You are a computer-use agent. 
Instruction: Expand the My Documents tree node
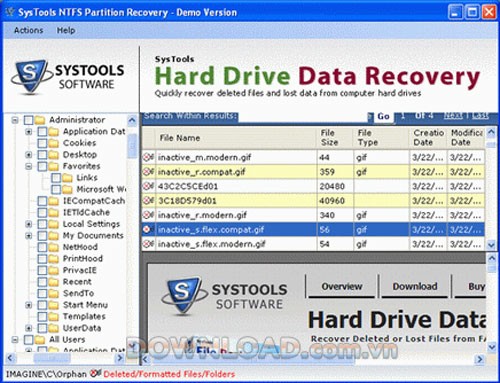click(x=29, y=236)
